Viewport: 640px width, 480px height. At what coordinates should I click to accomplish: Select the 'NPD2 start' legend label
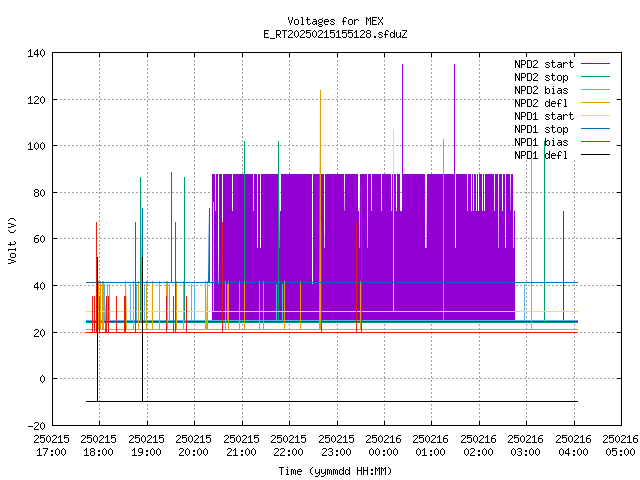(544, 64)
